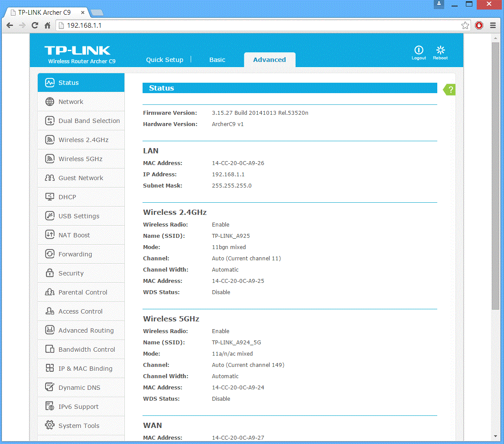Click the SSID TP-LINK_A924_5G value
Viewport: 504px width, 444px height.
pos(236,343)
